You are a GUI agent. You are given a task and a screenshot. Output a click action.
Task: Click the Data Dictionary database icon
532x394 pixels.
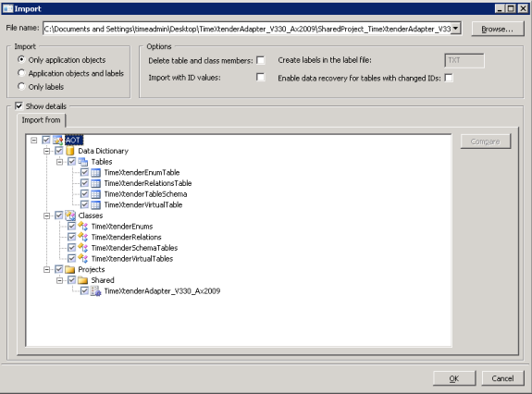[70, 151]
